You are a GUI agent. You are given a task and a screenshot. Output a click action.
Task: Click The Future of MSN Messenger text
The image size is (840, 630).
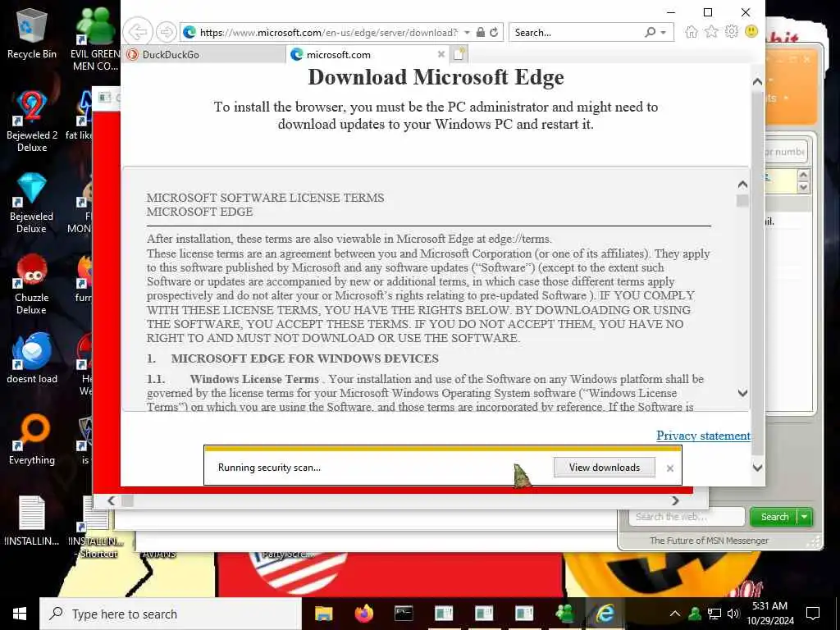pyautogui.click(x=709, y=541)
